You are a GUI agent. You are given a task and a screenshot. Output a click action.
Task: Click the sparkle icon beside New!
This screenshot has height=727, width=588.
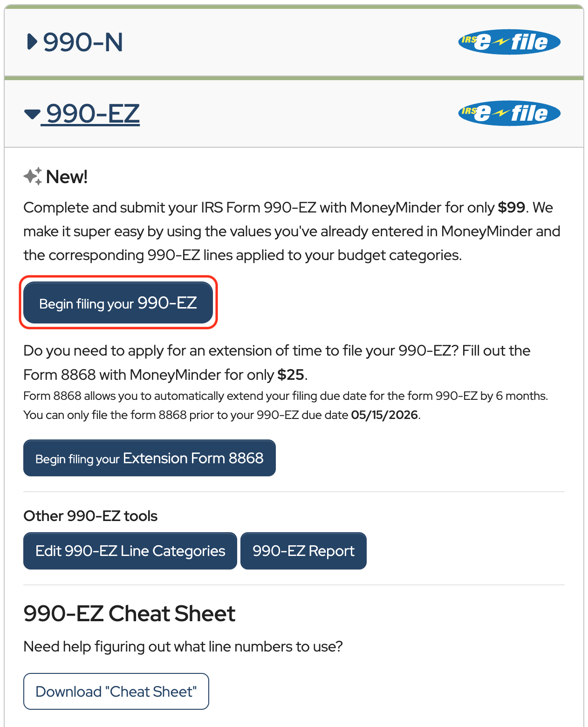click(33, 176)
